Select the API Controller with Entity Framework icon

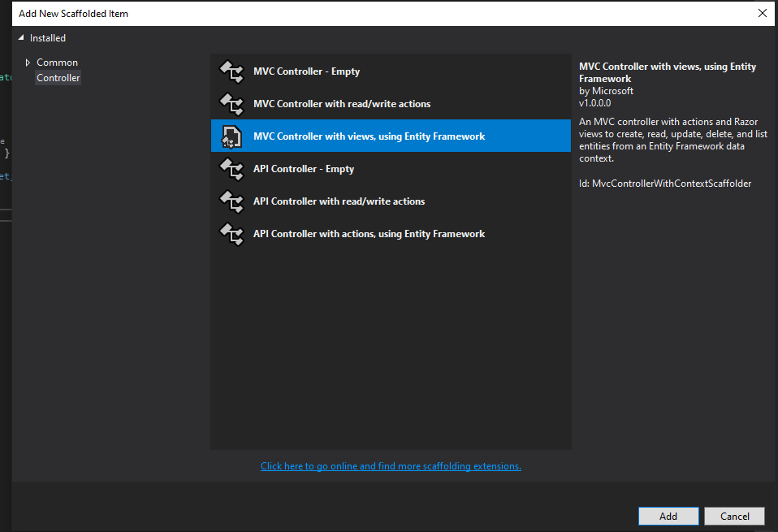tap(231, 234)
